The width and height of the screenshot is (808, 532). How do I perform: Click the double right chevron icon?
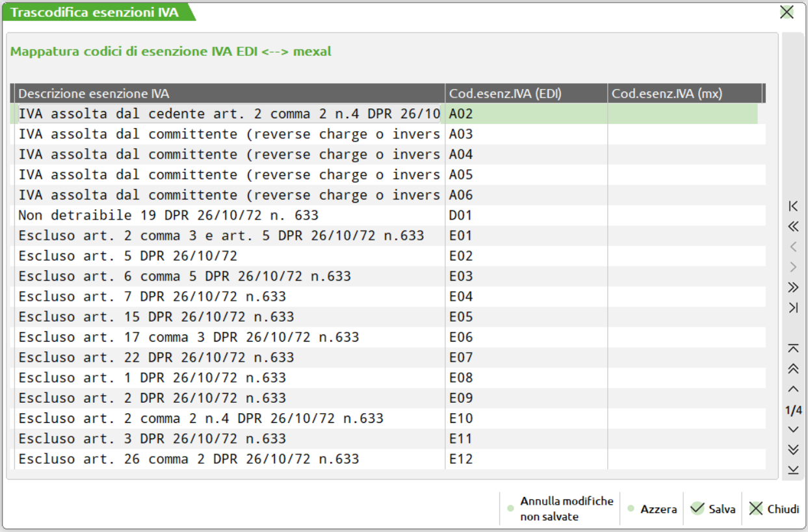click(x=792, y=287)
